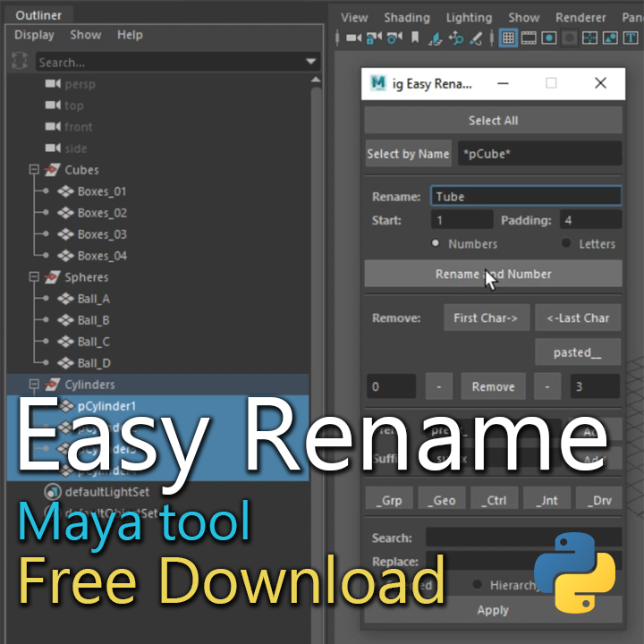This screenshot has height=644, width=644.
Task: Add the _Ctrl suffix button
Action: 494,499
